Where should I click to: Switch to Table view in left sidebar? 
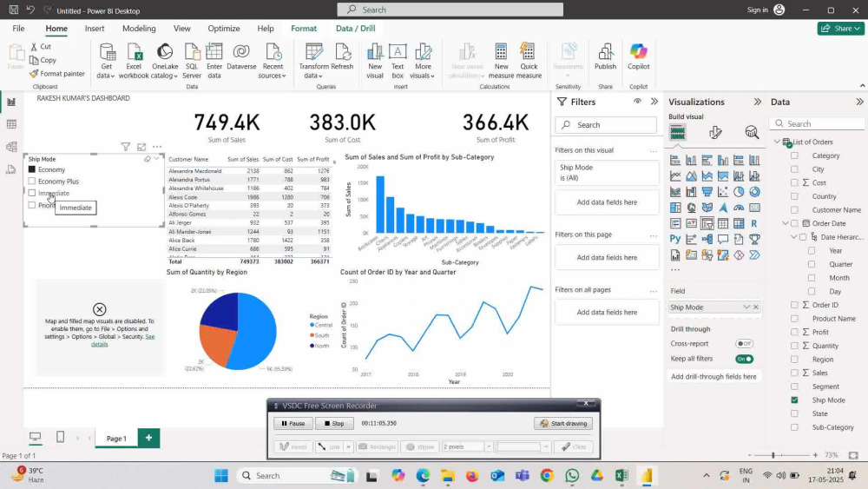click(11, 124)
